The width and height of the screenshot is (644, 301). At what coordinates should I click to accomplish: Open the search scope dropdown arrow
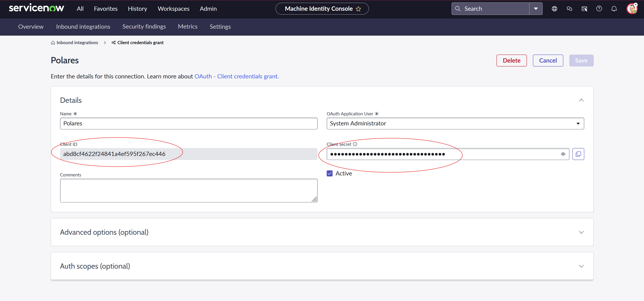pos(536,9)
